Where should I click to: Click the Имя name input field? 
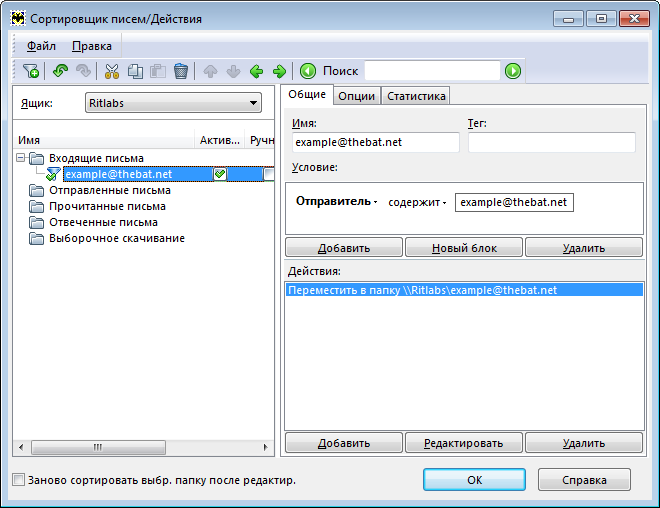376,142
